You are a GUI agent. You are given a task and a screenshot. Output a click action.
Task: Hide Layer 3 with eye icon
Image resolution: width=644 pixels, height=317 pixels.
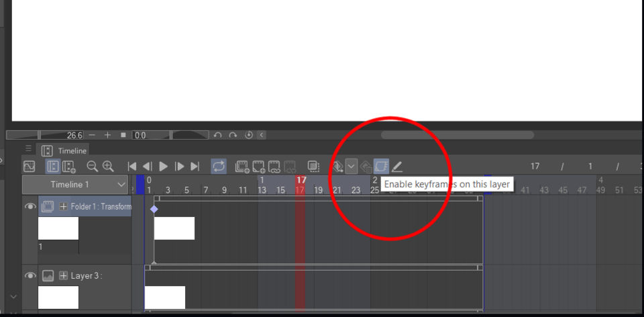click(x=30, y=275)
